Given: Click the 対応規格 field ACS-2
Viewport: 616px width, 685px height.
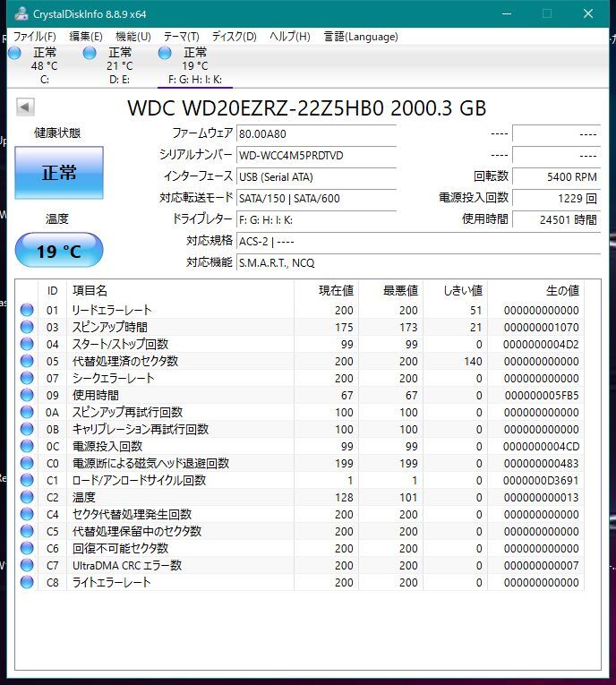Looking at the screenshot, I should point(418,241).
